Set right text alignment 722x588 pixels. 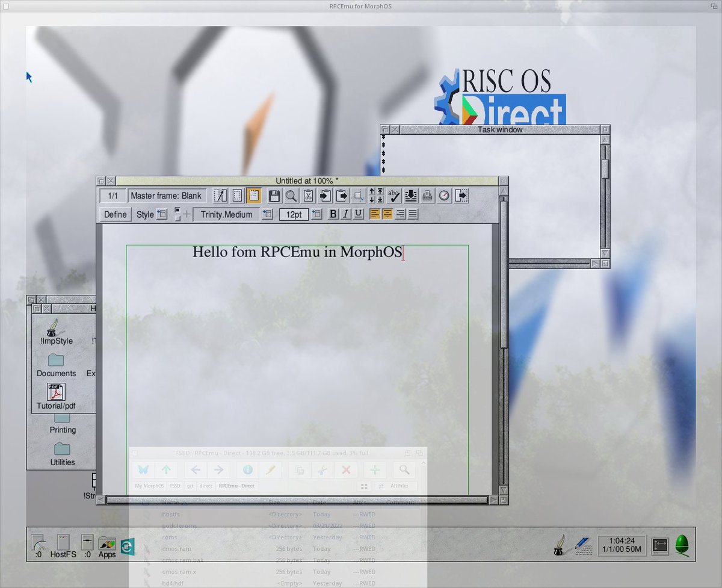coord(400,214)
